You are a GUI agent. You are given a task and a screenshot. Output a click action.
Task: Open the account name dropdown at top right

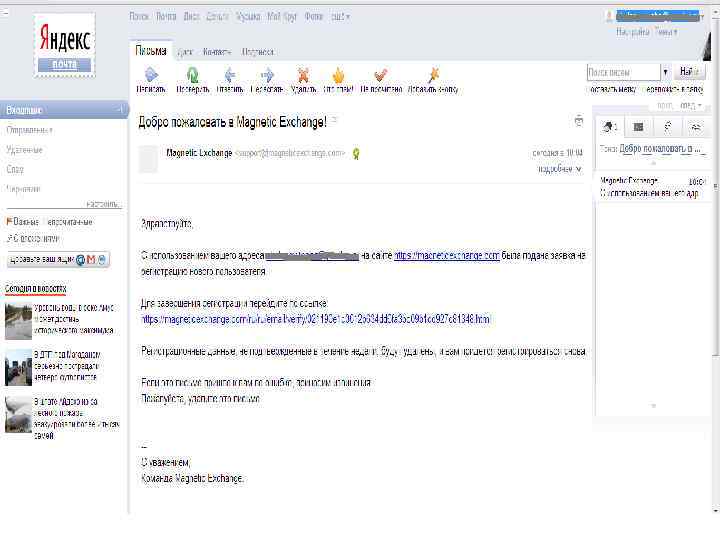click(x=659, y=17)
